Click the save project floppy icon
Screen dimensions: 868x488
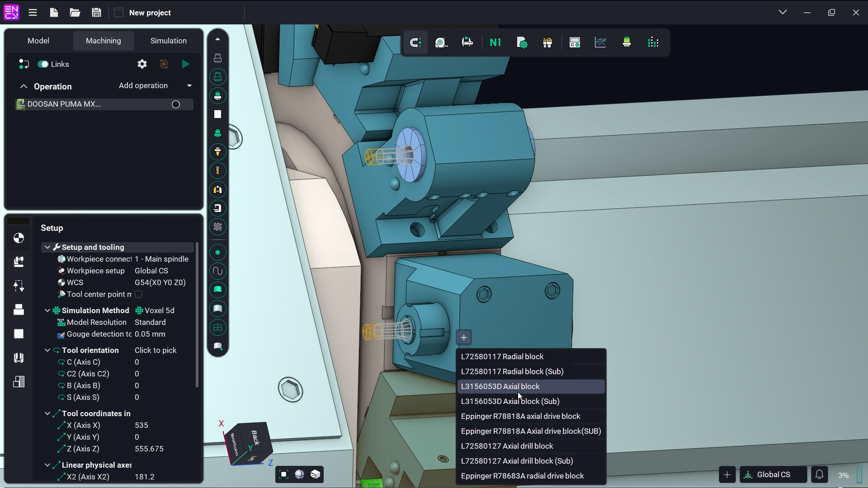coord(96,13)
